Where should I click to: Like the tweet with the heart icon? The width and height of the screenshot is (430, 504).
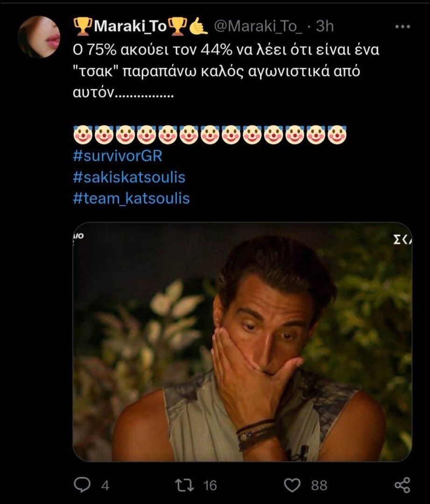coord(292,485)
